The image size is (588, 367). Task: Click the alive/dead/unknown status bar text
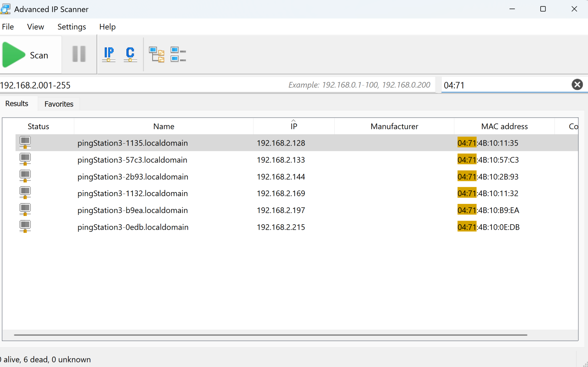coord(45,360)
